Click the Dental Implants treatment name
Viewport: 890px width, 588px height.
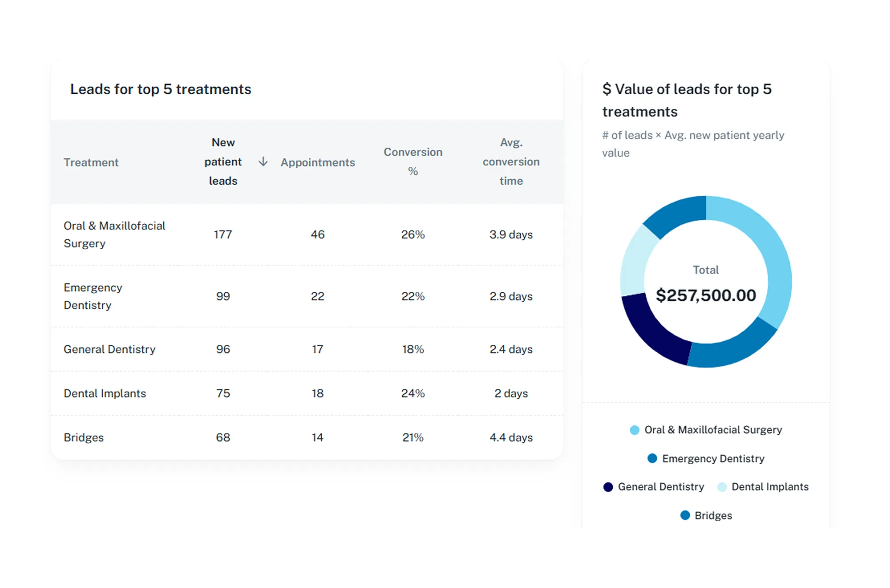(x=105, y=393)
